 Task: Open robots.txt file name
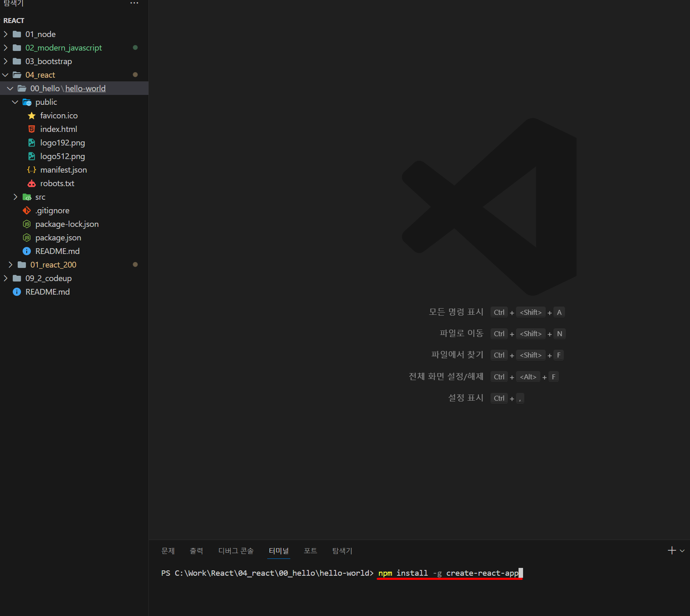(x=57, y=183)
